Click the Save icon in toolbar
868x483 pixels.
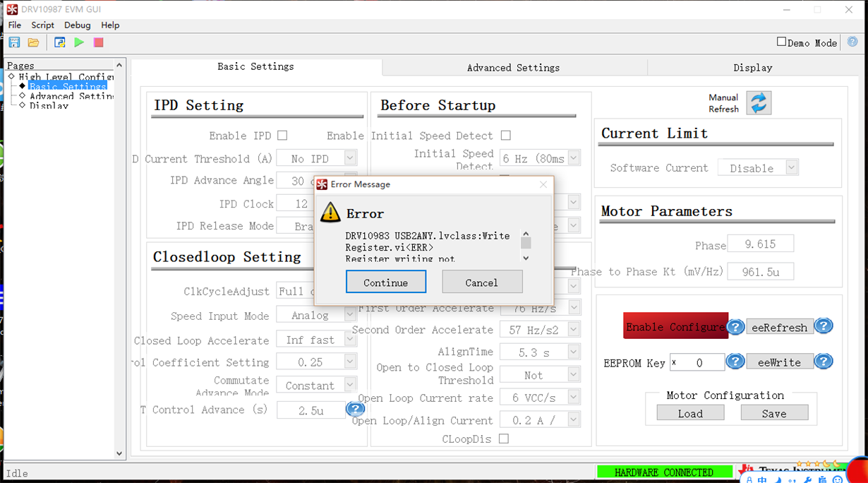(x=14, y=42)
